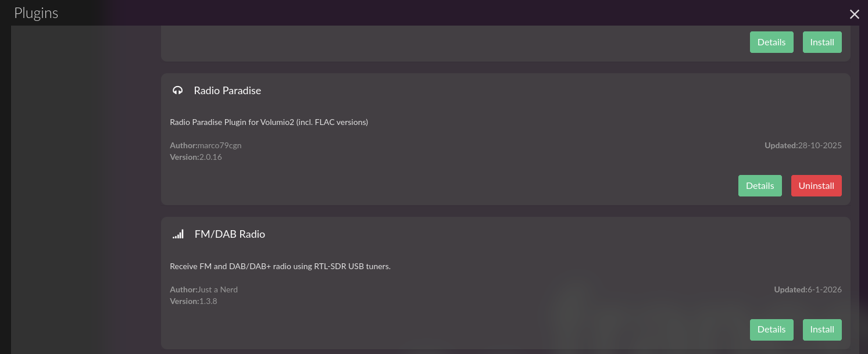Click the Updated date 6-1-2026
Screen dimensions: 868x354
(824, 289)
